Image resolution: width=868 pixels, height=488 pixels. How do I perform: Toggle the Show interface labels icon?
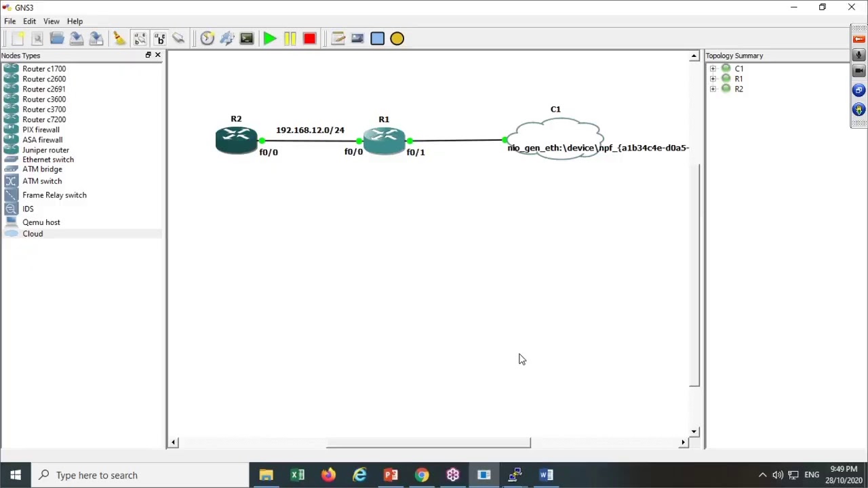point(140,39)
